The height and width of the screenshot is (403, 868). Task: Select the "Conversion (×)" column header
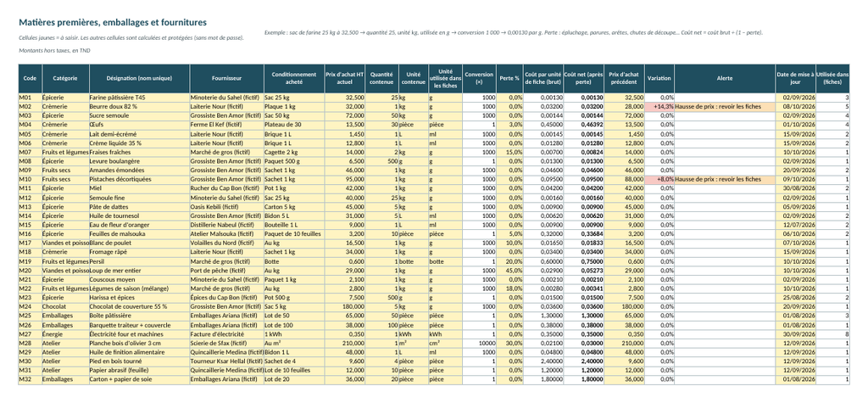(479, 79)
